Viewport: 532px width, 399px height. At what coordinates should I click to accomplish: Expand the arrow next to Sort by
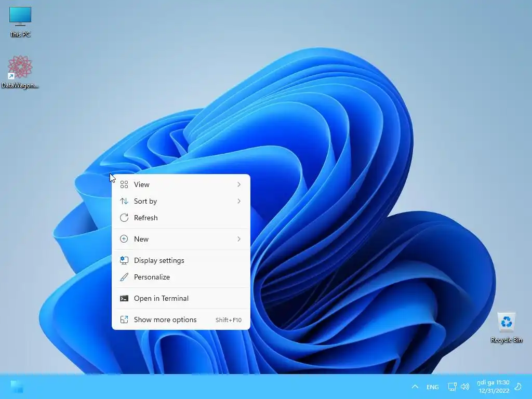tap(239, 201)
